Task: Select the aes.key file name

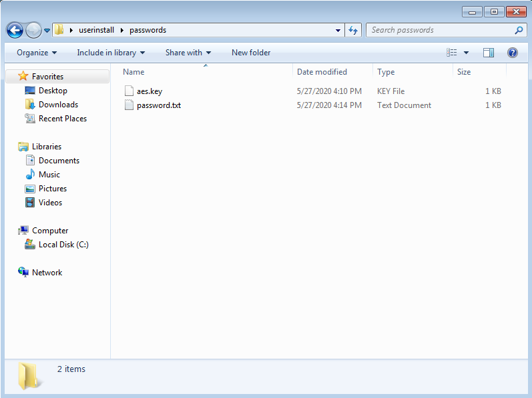Action: pyautogui.click(x=150, y=91)
